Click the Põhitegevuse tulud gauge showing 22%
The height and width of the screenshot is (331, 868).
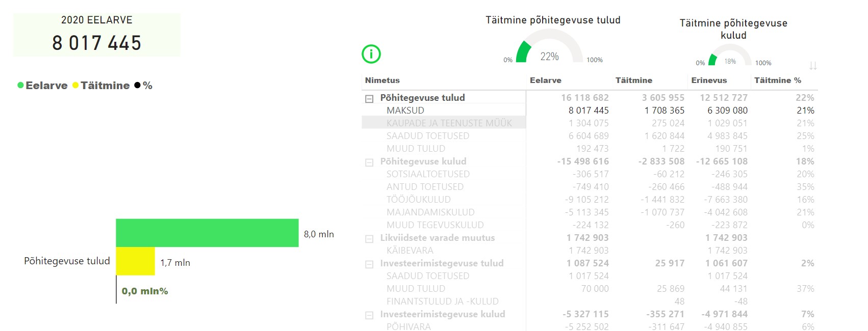549,48
